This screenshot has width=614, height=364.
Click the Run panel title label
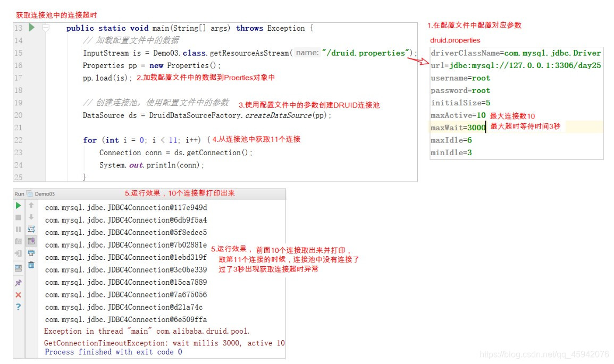point(19,194)
